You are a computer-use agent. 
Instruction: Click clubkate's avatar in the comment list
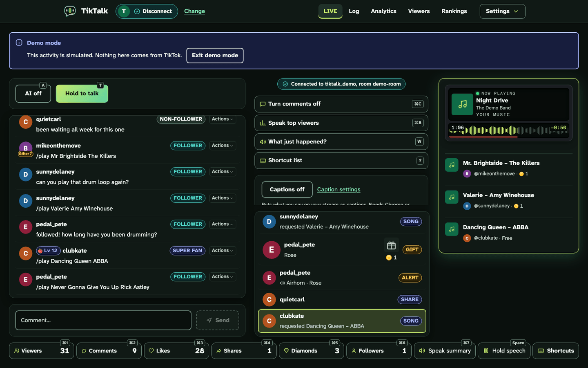(x=25, y=254)
